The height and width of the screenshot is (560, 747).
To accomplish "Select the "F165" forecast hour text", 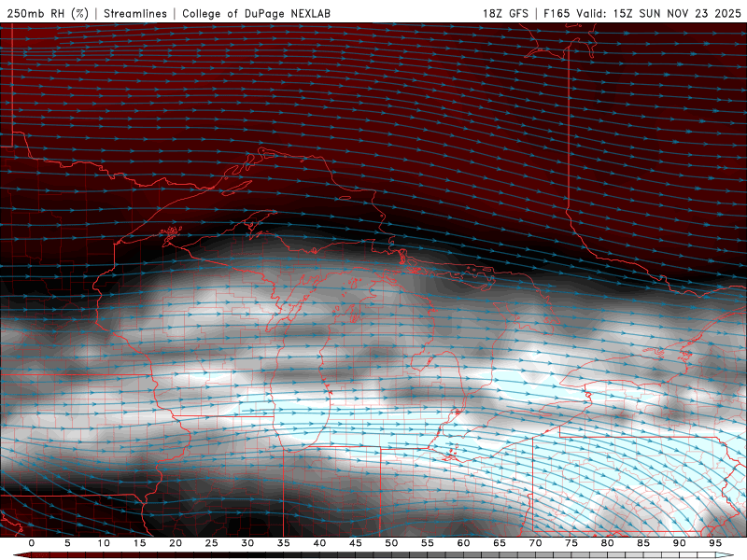I will pyautogui.click(x=557, y=13).
